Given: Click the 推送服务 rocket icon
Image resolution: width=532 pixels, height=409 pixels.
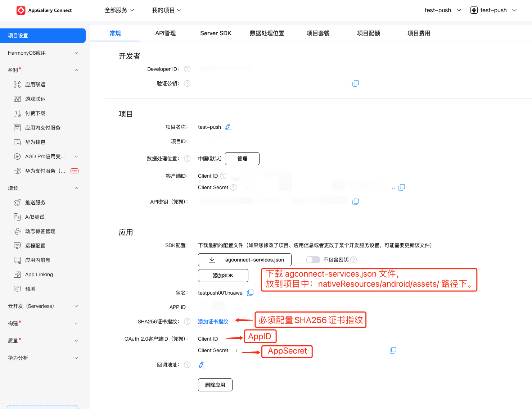Looking at the screenshot, I should [x=17, y=203].
